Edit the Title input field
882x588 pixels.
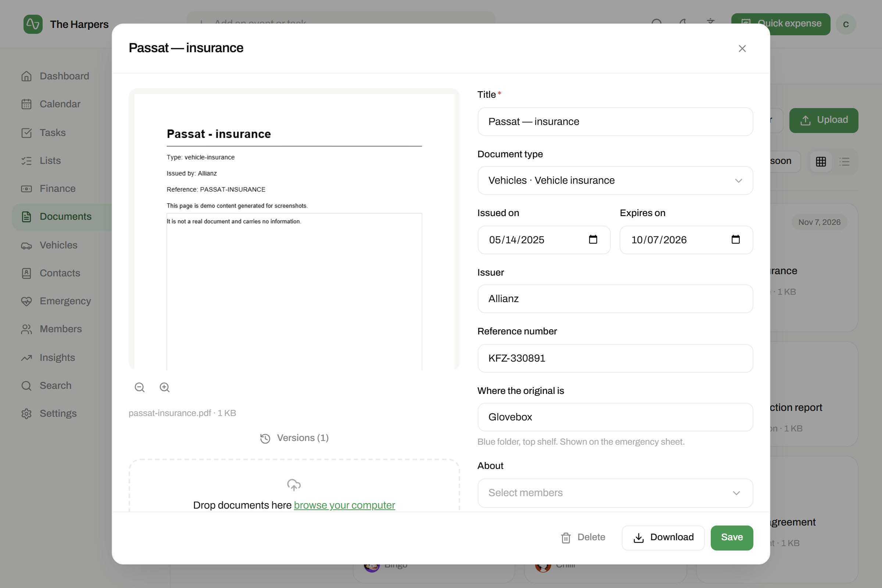click(615, 122)
